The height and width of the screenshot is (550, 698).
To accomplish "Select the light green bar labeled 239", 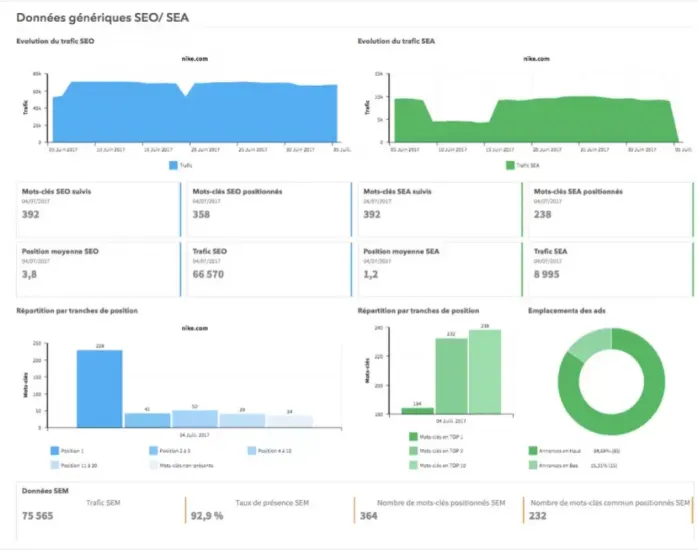I will click(x=485, y=372).
